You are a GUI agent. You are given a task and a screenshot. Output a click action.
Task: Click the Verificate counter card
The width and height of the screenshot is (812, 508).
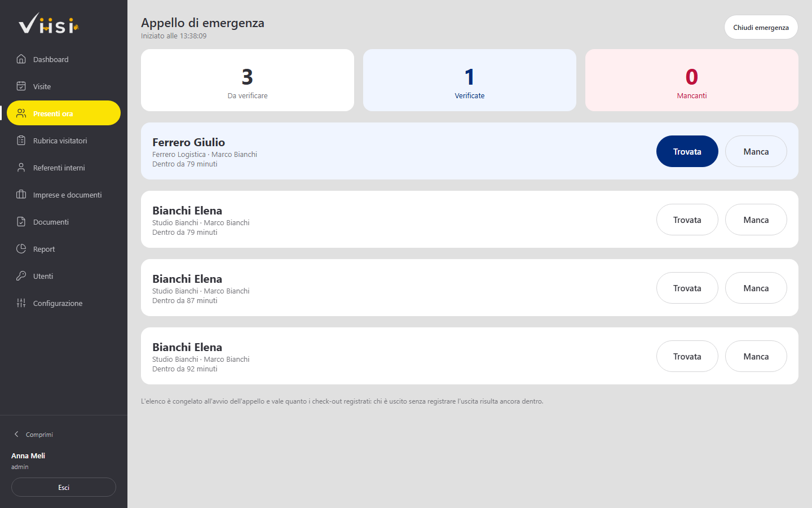(x=470, y=80)
